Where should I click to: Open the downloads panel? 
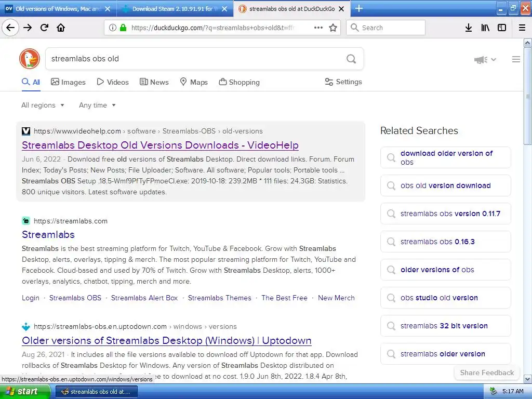468,28
